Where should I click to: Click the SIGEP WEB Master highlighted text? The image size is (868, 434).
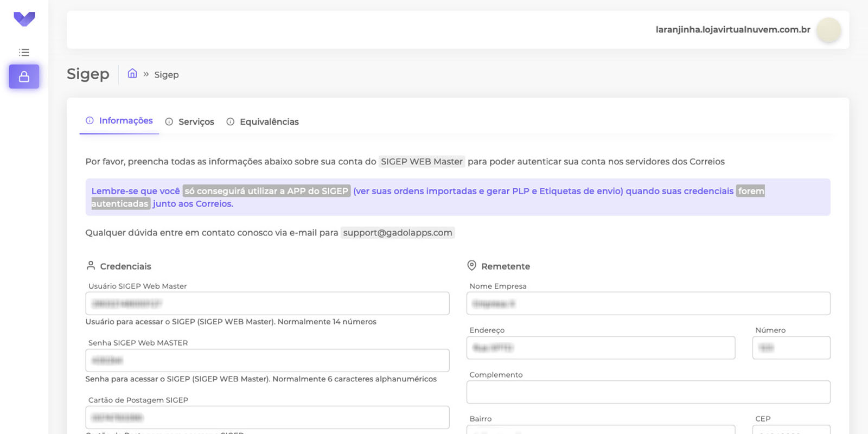point(422,162)
